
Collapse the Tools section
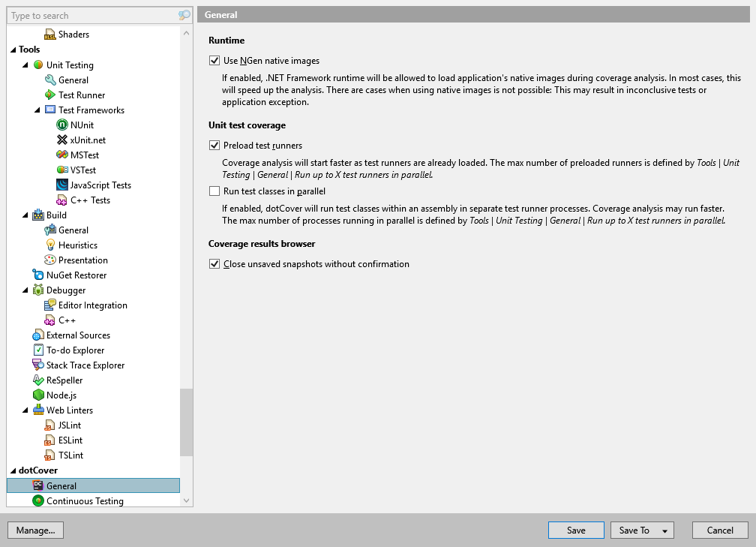(13, 50)
